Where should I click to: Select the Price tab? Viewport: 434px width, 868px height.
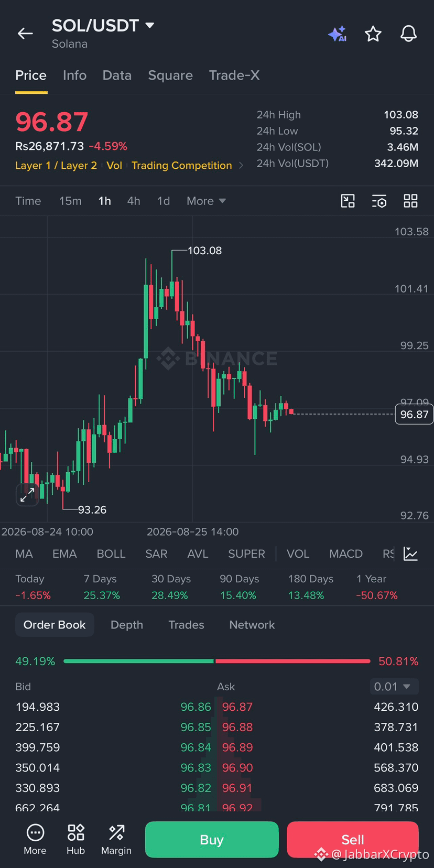tap(31, 75)
